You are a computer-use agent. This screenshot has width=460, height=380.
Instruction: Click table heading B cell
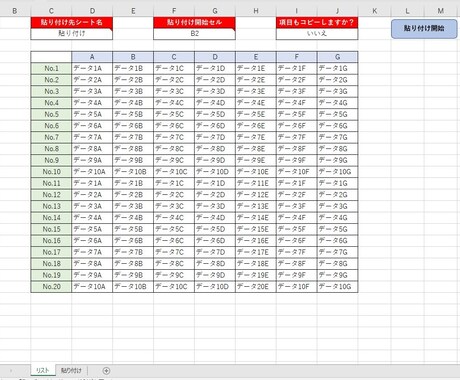click(133, 57)
